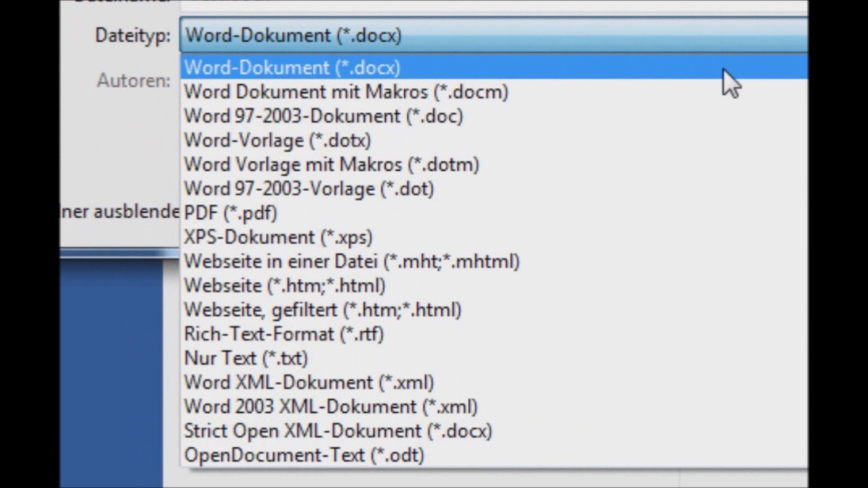This screenshot has height=488, width=868.
Task: Choose Word Dokument mit Makros (*.docm)
Action: pos(494,92)
